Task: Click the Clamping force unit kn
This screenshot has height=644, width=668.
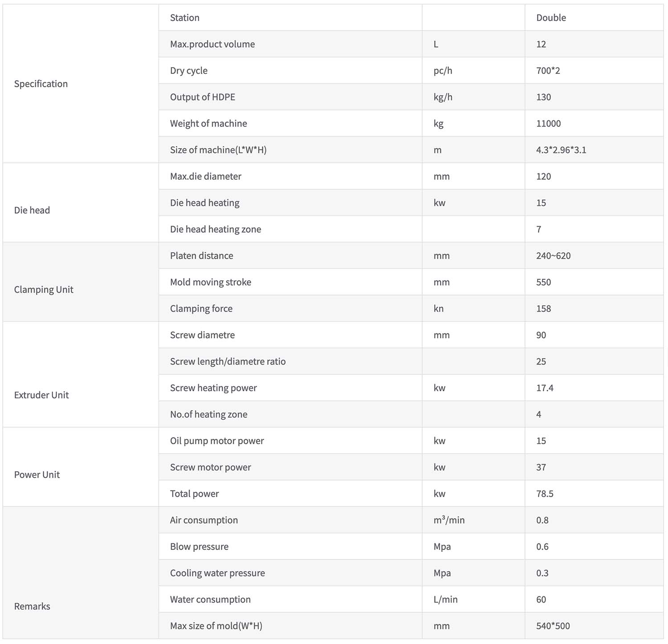Action: point(439,308)
